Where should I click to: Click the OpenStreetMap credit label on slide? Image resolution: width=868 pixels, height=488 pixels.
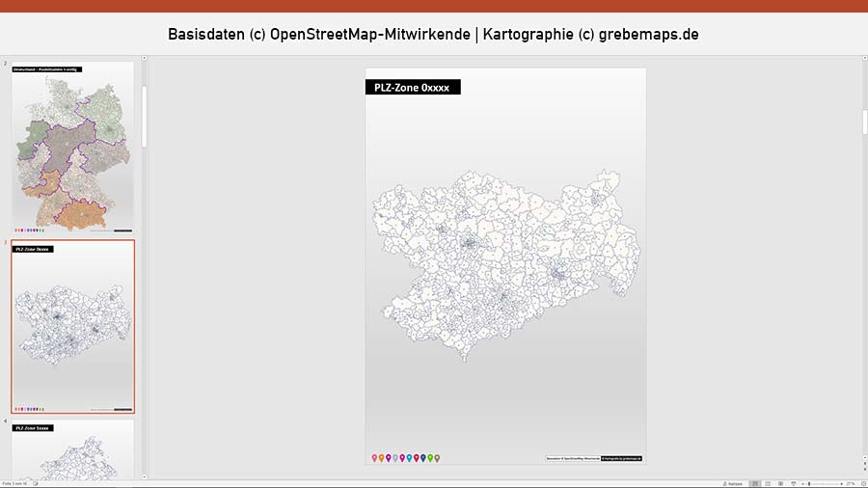pos(573,459)
